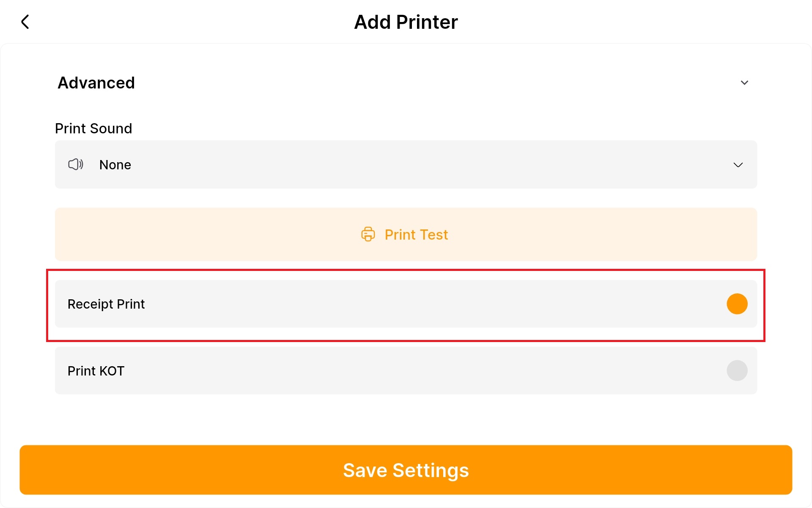Collapse the Advanced section using its chevron
Screen dimensions: 812x508
tap(744, 83)
